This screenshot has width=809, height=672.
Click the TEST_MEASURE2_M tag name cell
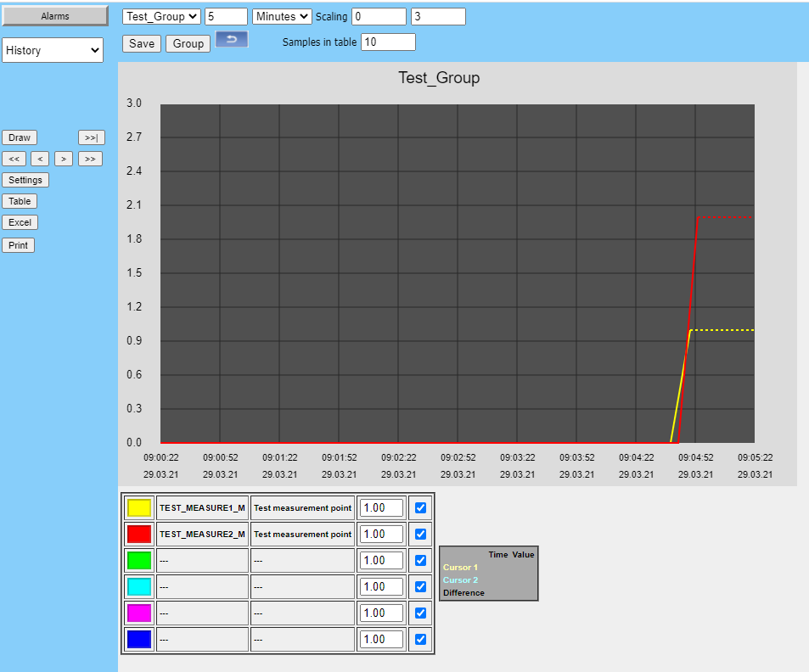[202, 535]
